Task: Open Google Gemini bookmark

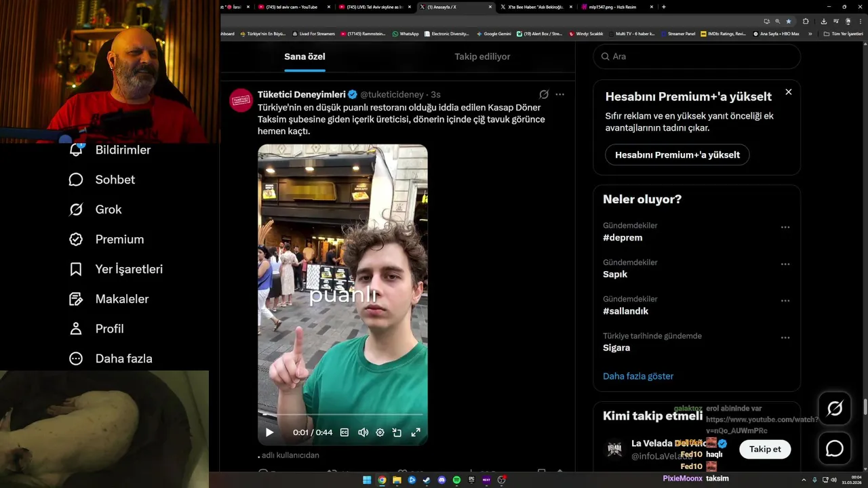Action: (494, 33)
